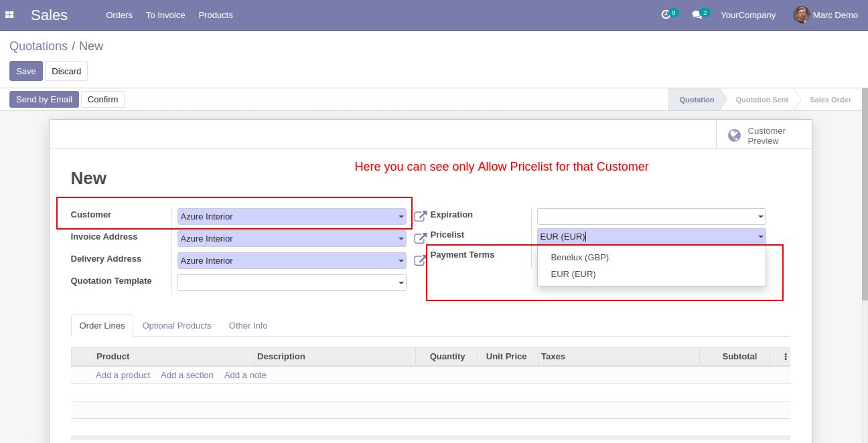Open the apps grid menu icon
The width and height of the screenshot is (868, 443).
point(9,15)
